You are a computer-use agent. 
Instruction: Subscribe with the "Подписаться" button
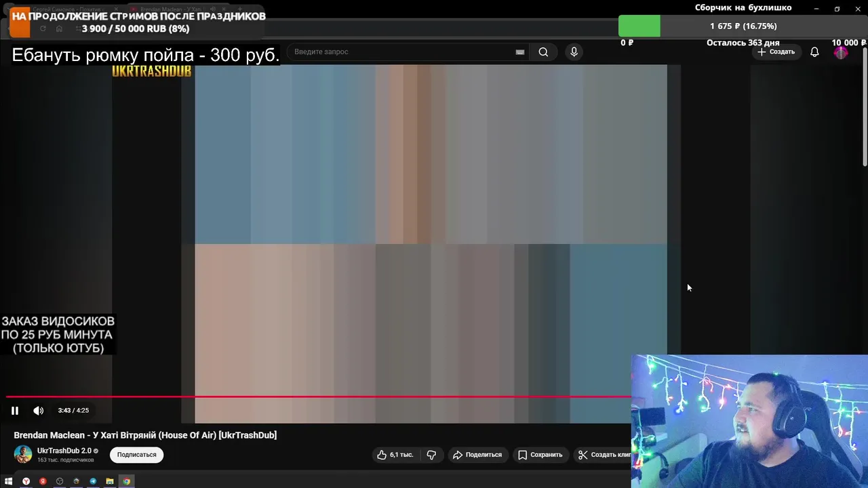(137, 455)
